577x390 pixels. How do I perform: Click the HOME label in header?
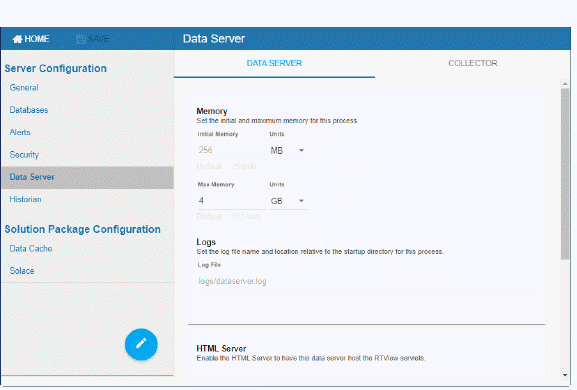[37, 39]
